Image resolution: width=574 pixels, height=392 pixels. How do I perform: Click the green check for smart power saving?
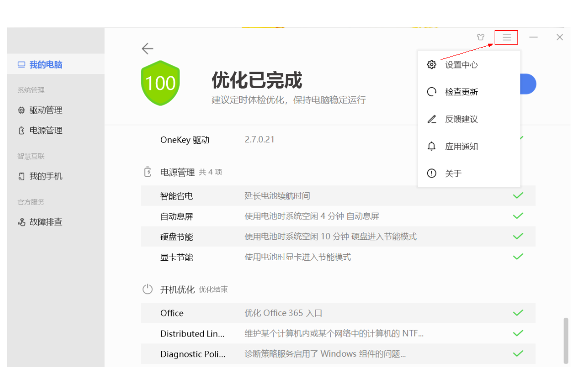coord(518,196)
